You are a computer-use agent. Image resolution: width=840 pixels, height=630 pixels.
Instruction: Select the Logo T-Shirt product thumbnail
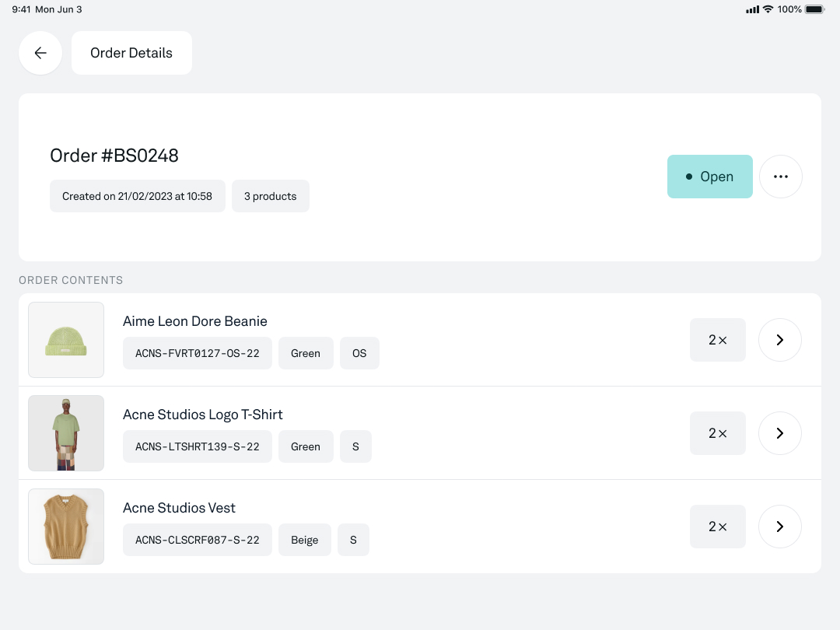click(66, 433)
